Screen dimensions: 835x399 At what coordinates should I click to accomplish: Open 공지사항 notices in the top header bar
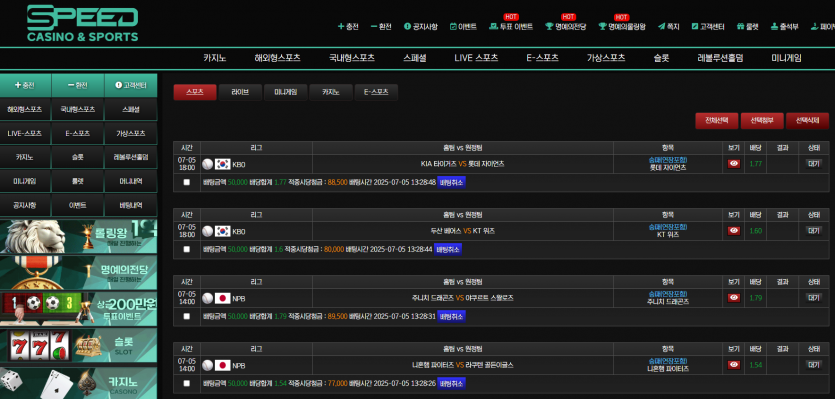tap(421, 26)
